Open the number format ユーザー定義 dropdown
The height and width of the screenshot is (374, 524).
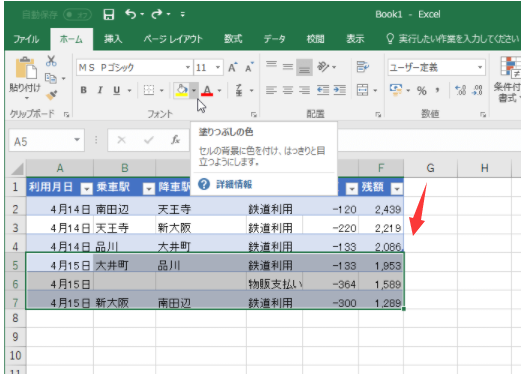[x=480, y=68]
